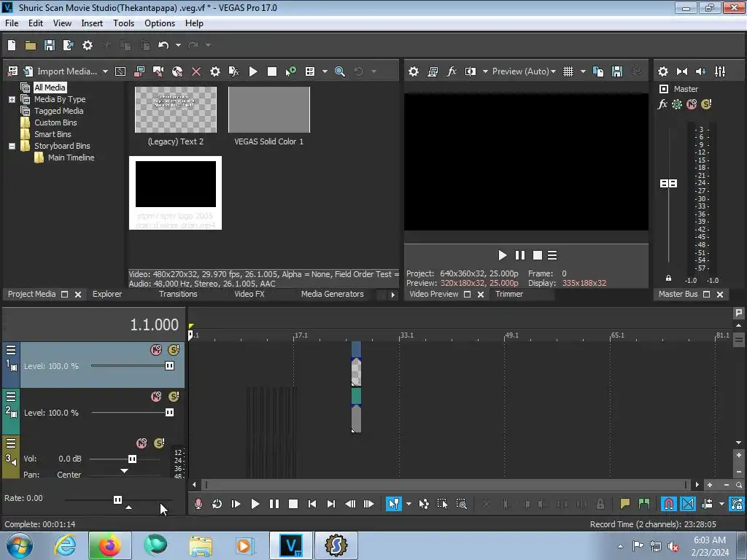Toggle the preview Overlays grid icon
The image size is (747, 560).
pos(568,71)
